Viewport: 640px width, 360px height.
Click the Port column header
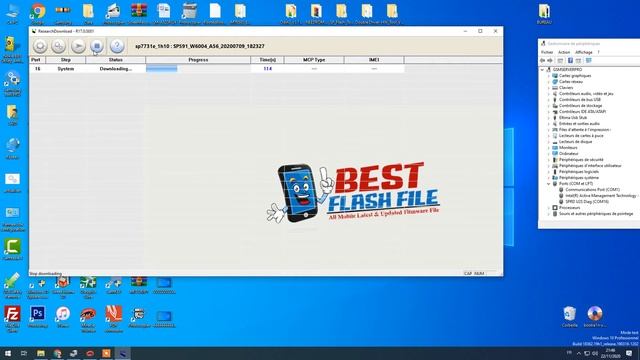[37, 60]
